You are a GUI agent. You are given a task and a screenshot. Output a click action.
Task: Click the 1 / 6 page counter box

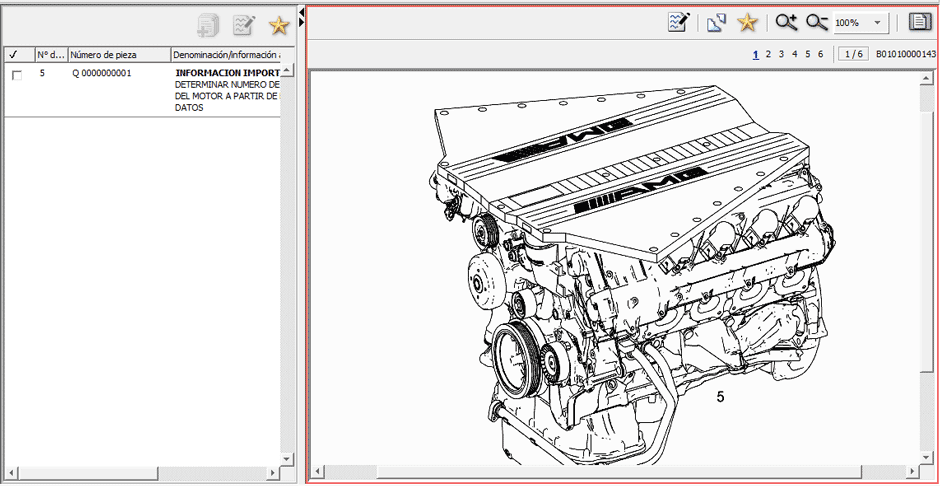(853, 54)
